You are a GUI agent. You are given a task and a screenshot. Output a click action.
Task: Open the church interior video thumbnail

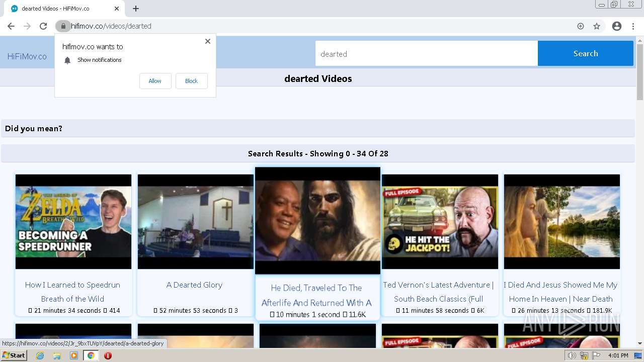pos(196,222)
